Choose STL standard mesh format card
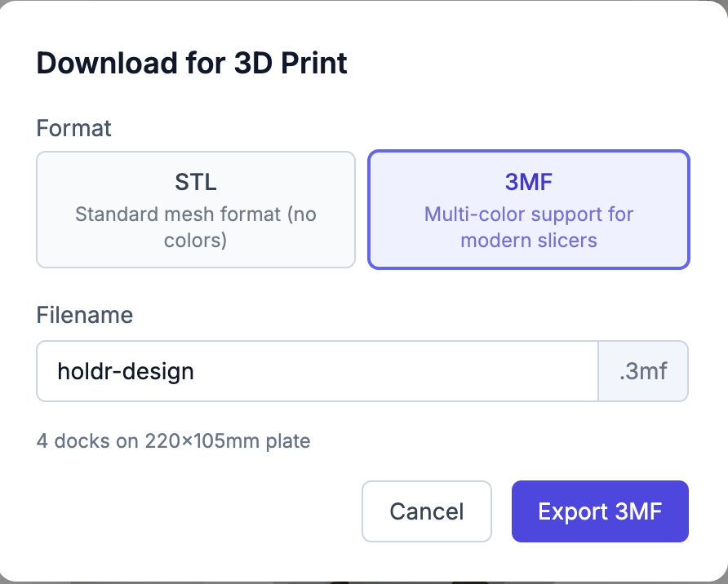The width and height of the screenshot is (728, 584). (x=195, y=210)
